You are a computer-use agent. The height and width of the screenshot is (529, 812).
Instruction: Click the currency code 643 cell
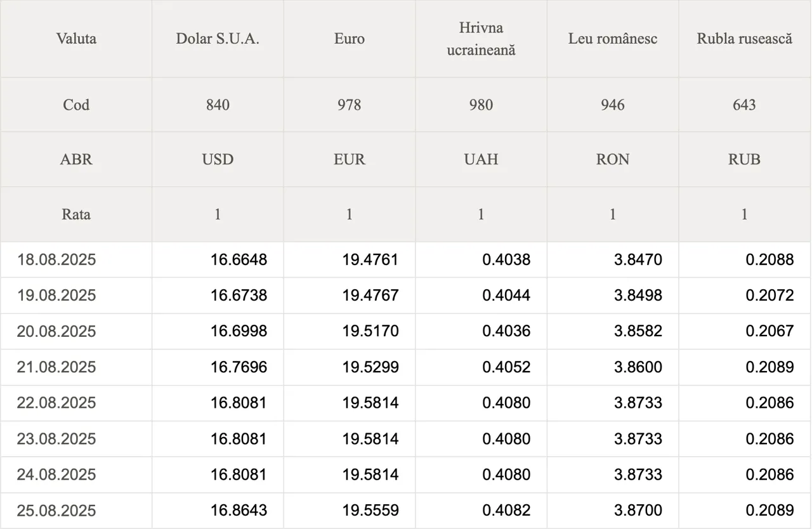(745, 105)
